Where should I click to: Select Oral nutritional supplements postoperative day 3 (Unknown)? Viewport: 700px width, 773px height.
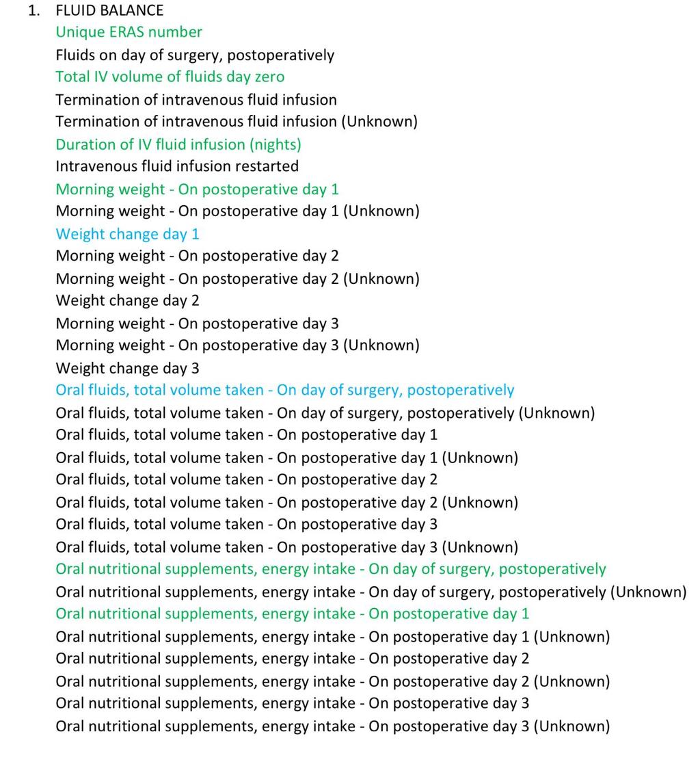coord(332,727)
